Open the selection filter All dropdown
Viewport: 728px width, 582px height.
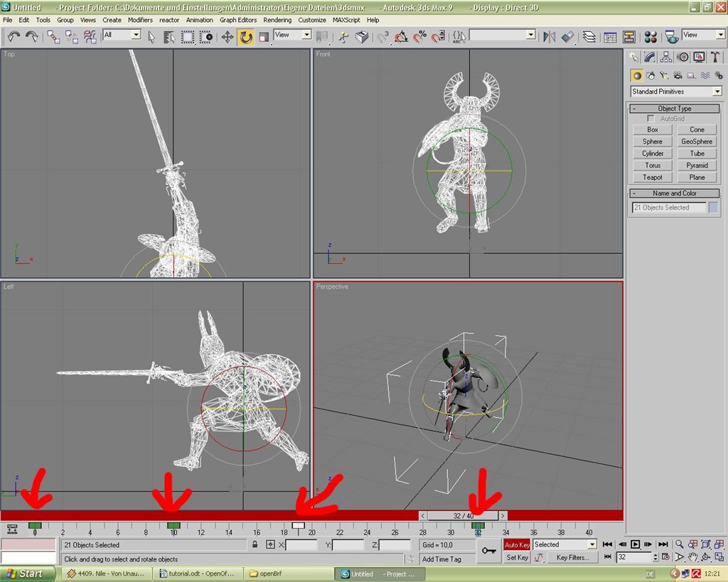pyautogui.click(x=122, y=35)
